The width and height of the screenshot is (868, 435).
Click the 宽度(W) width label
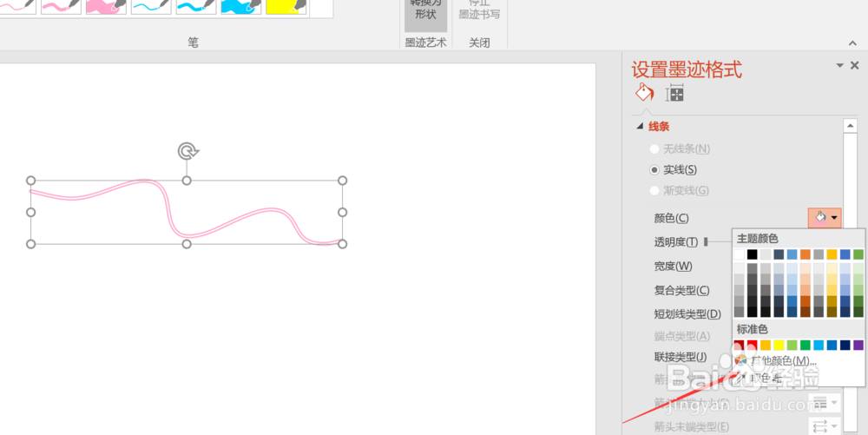click(x=674, y=267)
